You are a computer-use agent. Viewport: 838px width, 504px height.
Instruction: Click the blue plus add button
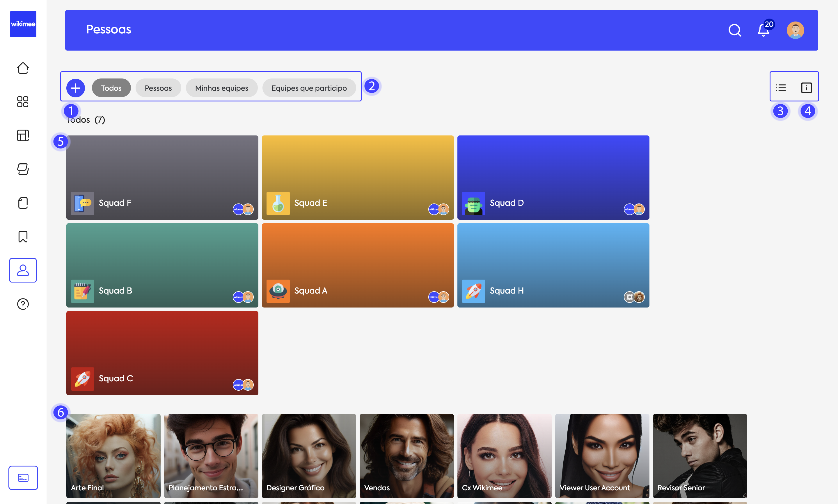coord(75,88)
